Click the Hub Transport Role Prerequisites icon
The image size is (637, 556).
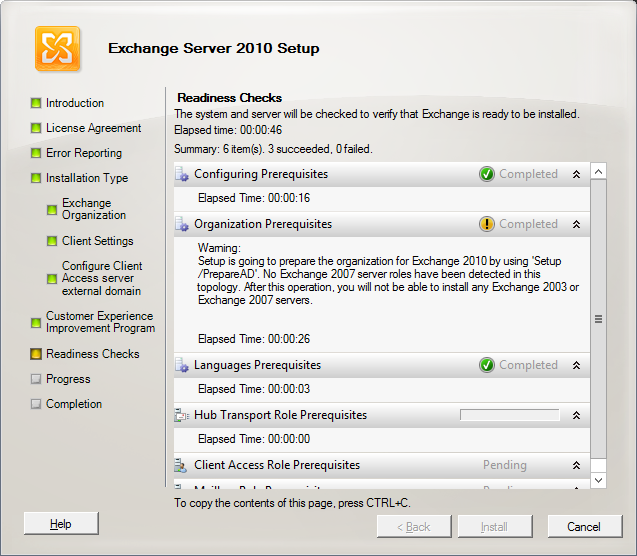click(x=182, y=415)
